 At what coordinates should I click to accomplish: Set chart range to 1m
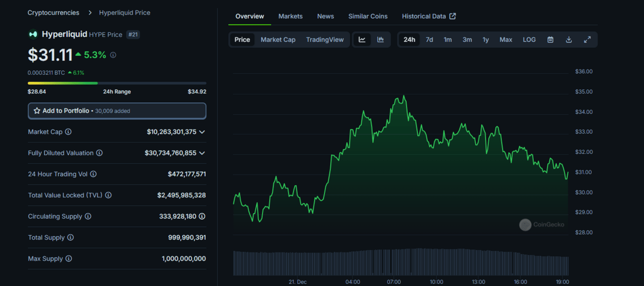point(448,39)
